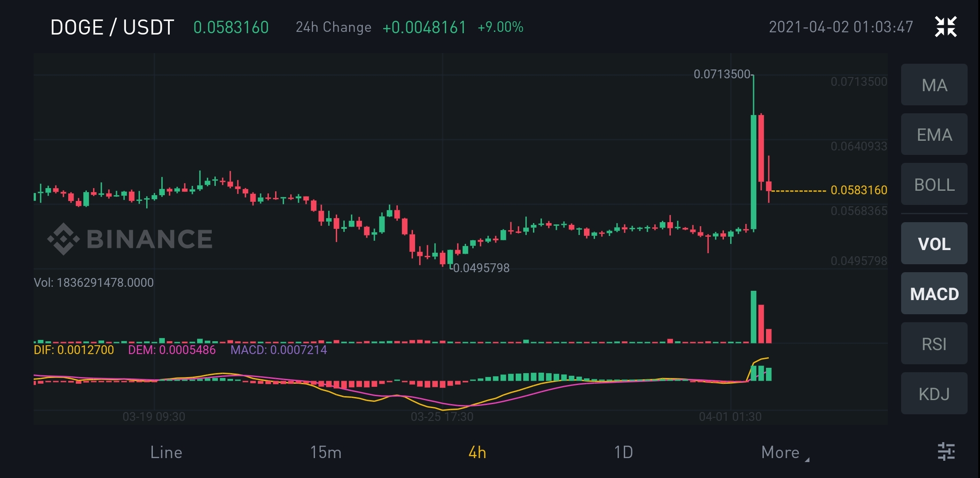The image size is (980, 478).
Task: Click the Vol: 1836291478.0000 readout
Action: click(x=93, y=282)
